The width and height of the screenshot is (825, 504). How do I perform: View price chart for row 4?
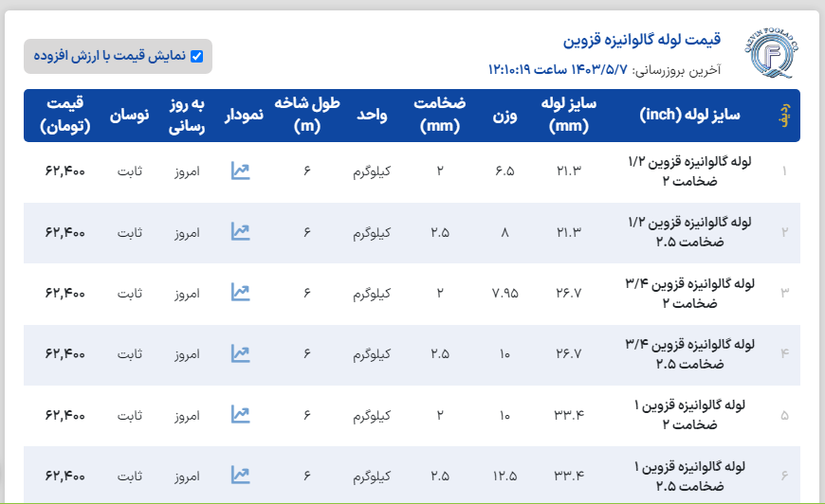[x=240, y=354]
